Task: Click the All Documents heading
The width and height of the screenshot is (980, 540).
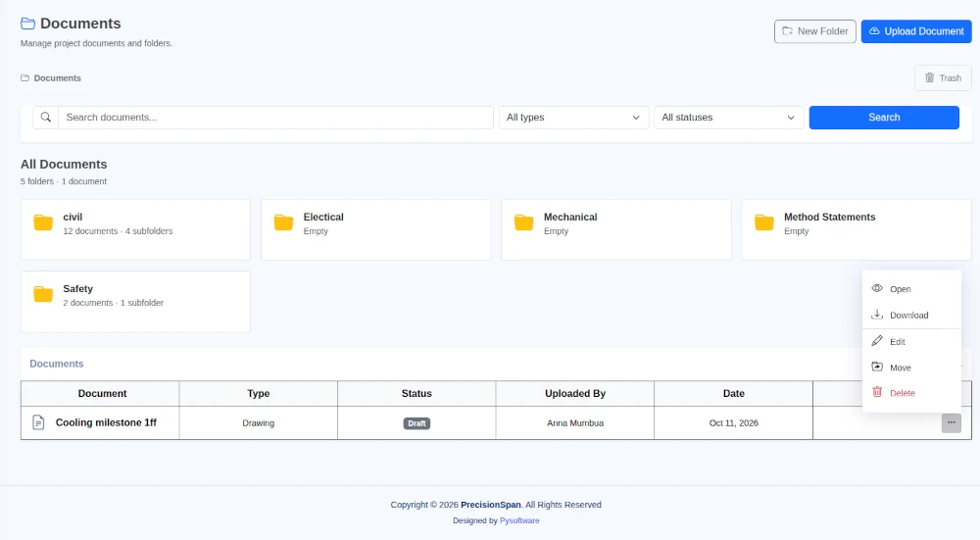Action: click(64, 165)
